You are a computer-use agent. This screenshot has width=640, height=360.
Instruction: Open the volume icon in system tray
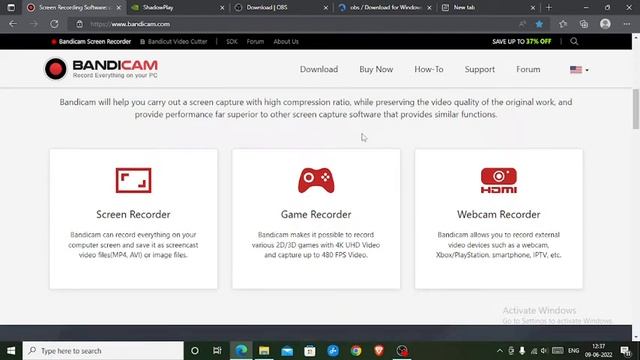click(x=544, y=351)
